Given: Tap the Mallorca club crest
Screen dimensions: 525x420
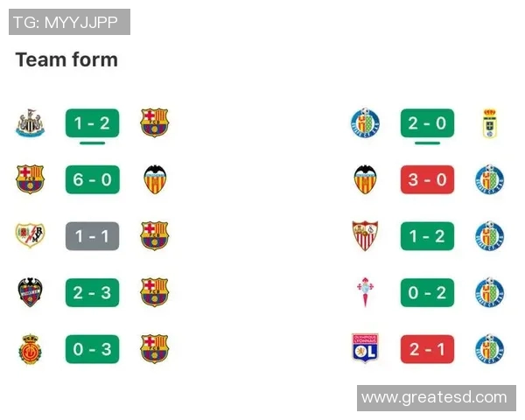Looking at the screenshot, I should [x=30, y=349].
